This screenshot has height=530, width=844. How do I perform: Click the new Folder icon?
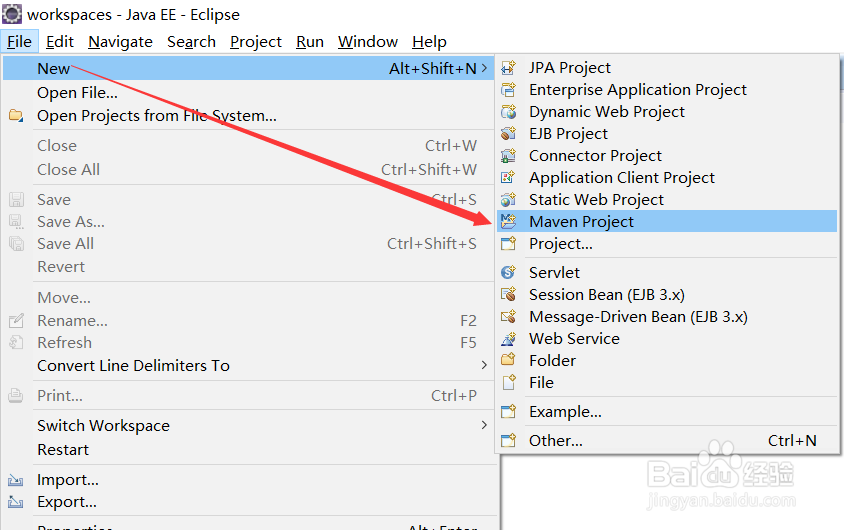tap(509, 360)
